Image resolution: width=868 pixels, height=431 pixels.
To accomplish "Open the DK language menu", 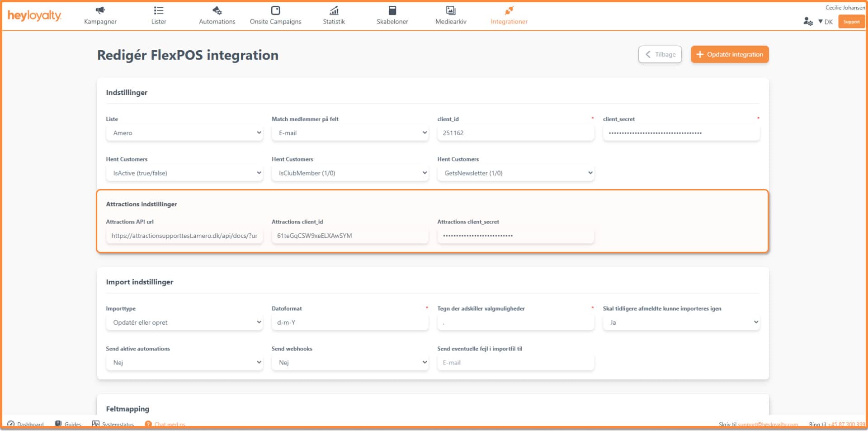I will [826, 22].
